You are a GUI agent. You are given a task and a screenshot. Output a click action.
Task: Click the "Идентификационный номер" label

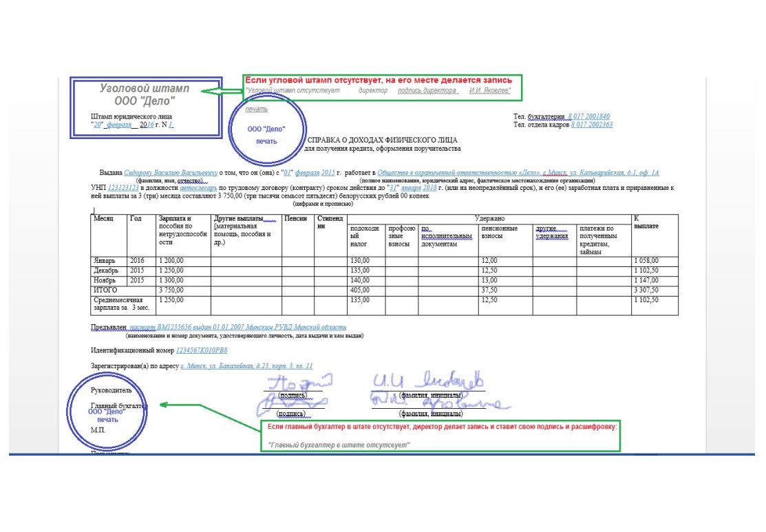coord(132,350)
